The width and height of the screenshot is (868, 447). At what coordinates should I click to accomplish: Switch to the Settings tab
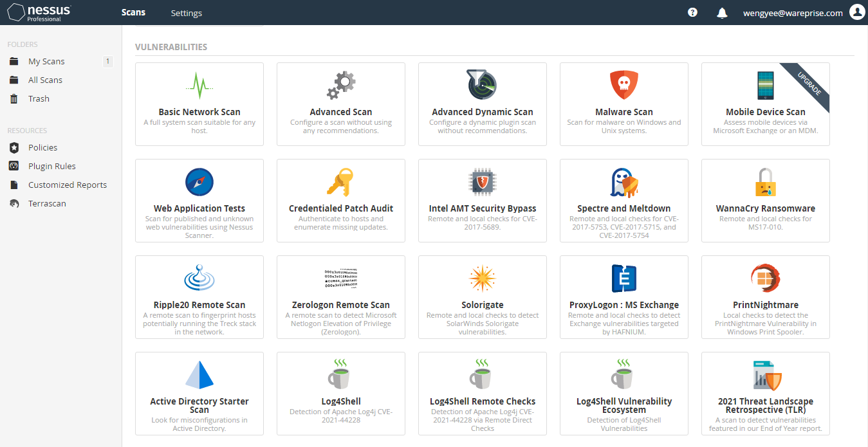point(186,13)
